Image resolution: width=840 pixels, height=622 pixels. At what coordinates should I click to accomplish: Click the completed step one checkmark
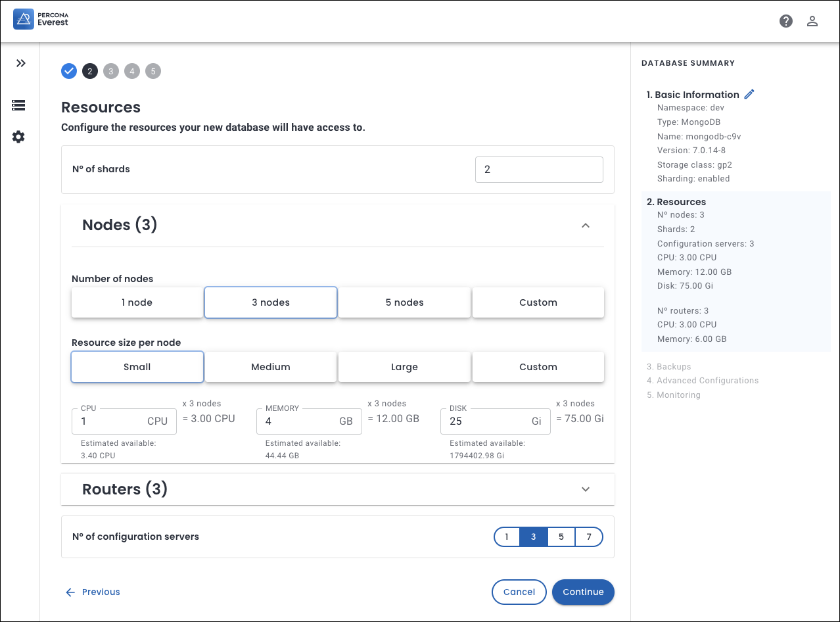(69, 71)
